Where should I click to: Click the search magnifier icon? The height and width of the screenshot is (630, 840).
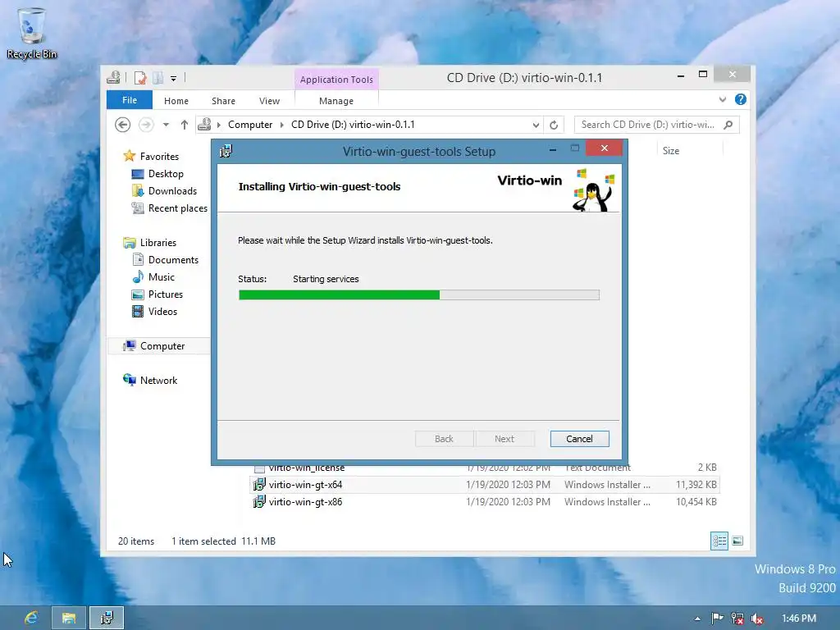coord(728,125)
